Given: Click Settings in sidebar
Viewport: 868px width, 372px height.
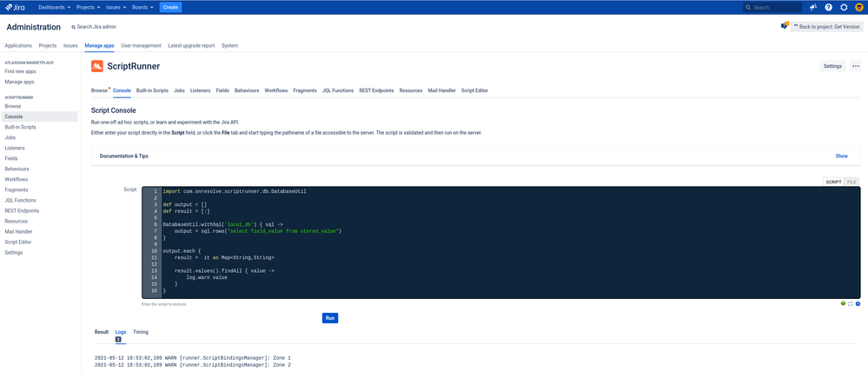Looking at the screenshot, I should click(x=14, y=252).
